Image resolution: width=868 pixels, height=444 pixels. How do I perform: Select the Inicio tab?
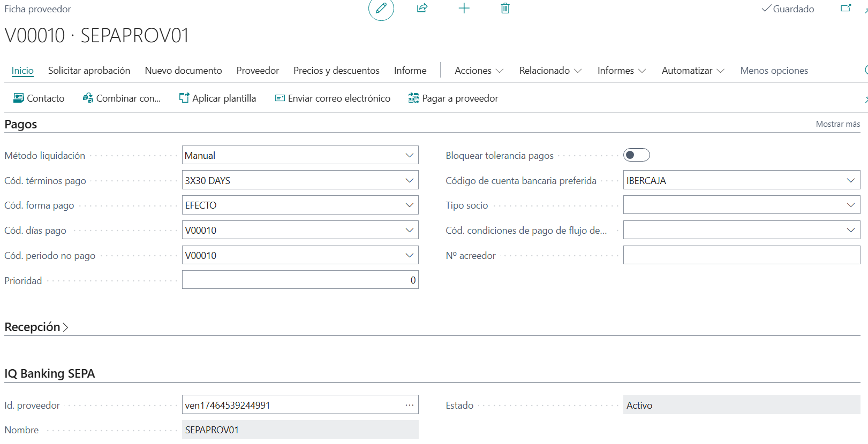tap(22, 71)
